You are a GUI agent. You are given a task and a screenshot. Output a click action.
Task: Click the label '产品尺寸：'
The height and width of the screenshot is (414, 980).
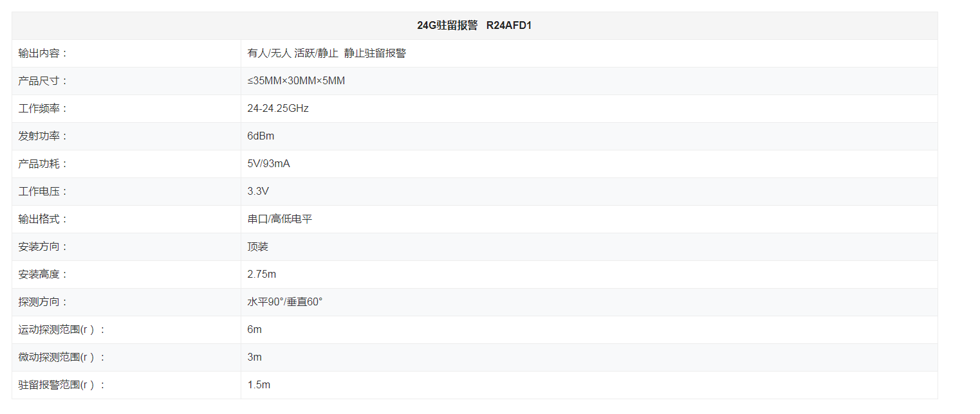(43, 81)
